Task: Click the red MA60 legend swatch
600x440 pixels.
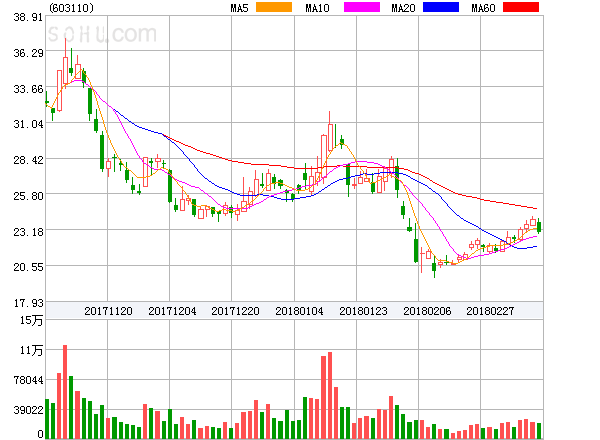Action: click(x=521, y=7)
